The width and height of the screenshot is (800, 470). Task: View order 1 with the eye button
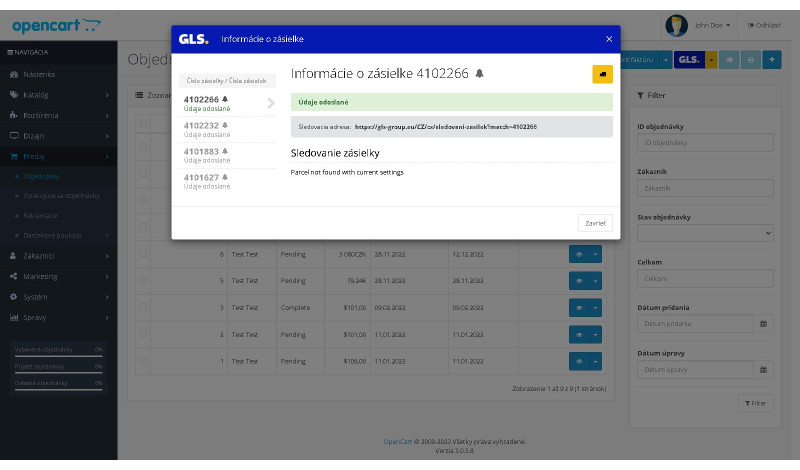click(579, 361)
